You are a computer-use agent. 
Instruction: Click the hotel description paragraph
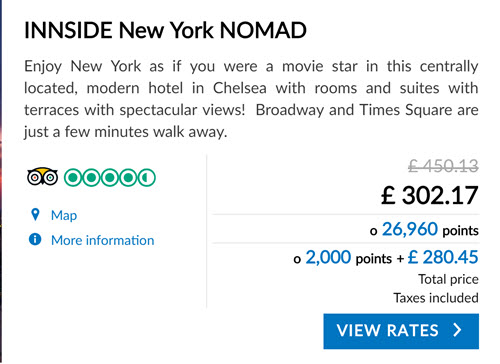pos(251,99)
